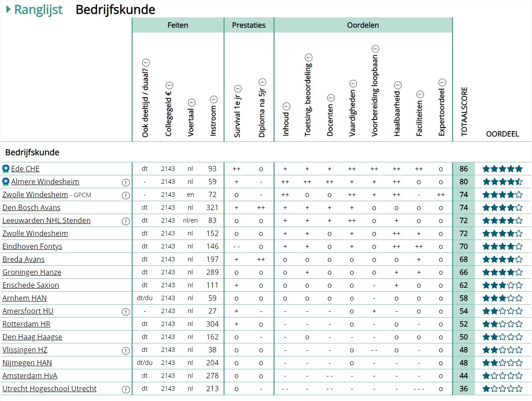Open the Amsterdam HvA link
Image resolution: width=532 pixels, height=401 pixels.
(x=30, y=376)
